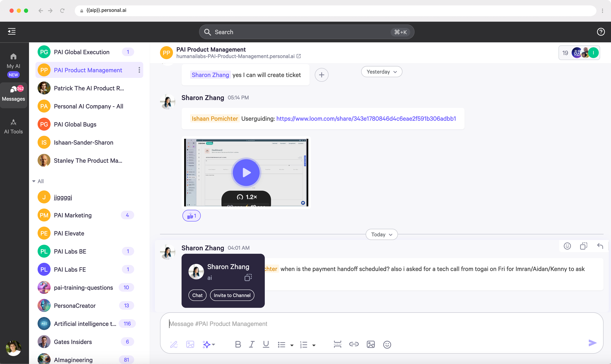Collapse the sidebar with the menu icon
The image size is (611, 364).
click(11, 31)
